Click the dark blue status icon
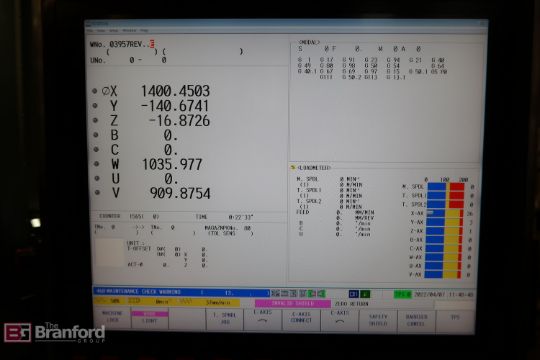The width and height of the screenshot is (540, 360). 353,294
